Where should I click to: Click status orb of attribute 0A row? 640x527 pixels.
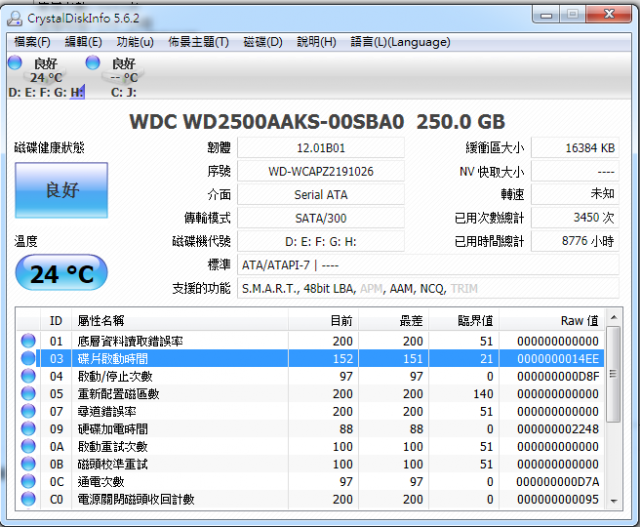point(28,446)
